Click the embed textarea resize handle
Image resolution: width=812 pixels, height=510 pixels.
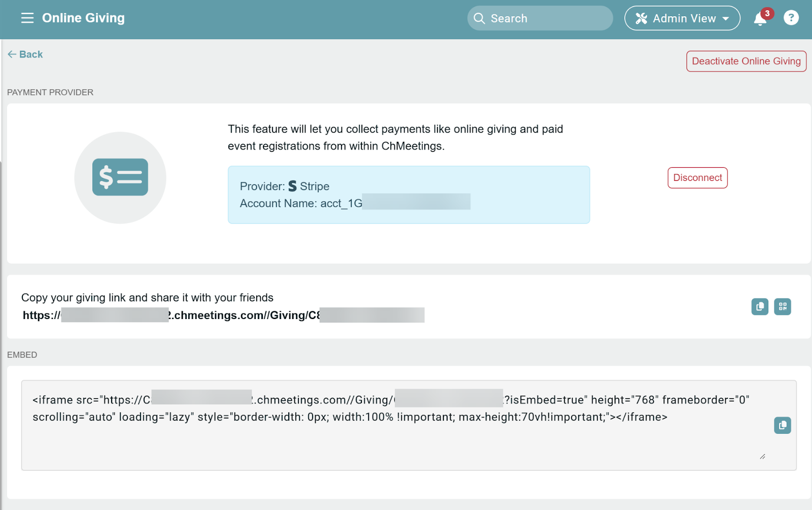762,457
